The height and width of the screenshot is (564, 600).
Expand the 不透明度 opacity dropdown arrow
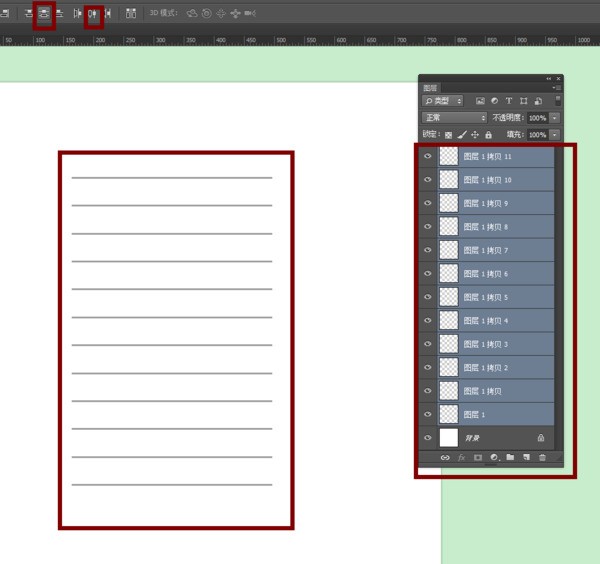(x=554, y=117)
